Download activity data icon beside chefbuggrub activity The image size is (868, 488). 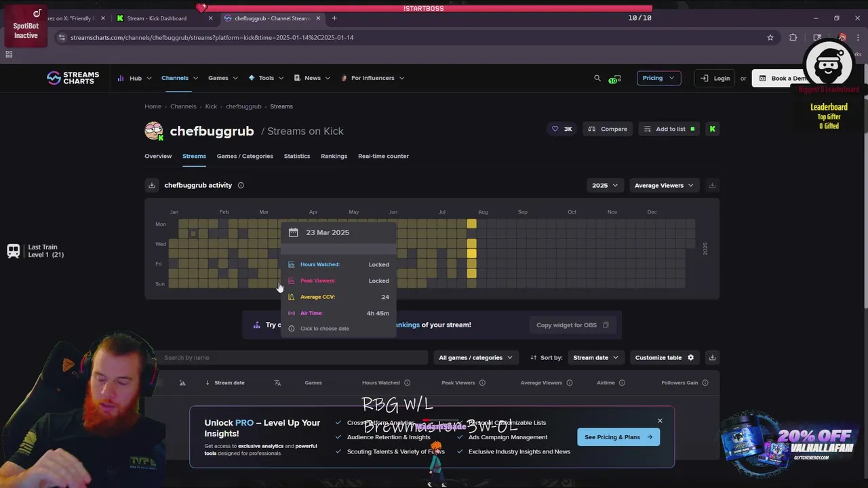(152, 185)
